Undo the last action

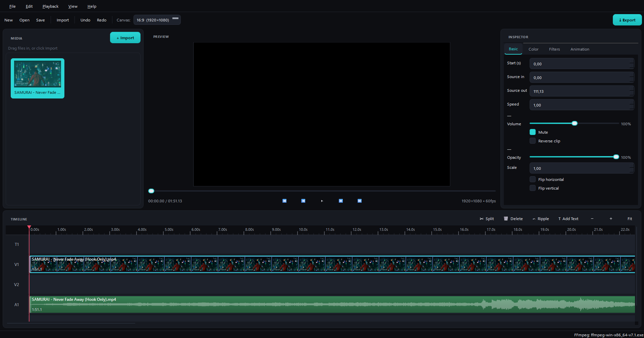click(x=86, y=20)
